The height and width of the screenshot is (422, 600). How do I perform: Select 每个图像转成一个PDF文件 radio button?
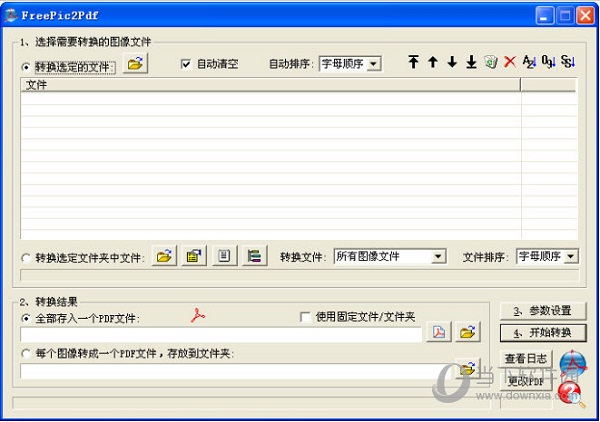26,353
